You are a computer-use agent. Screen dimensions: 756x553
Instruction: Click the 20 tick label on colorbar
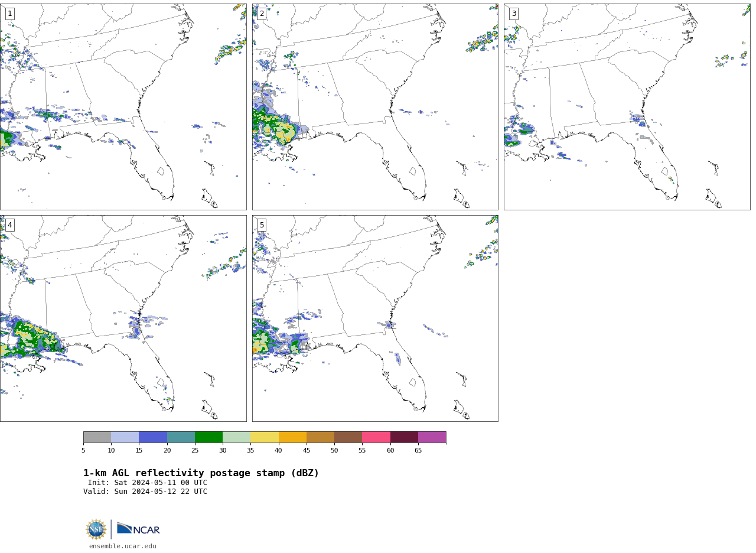coord(167,451)
